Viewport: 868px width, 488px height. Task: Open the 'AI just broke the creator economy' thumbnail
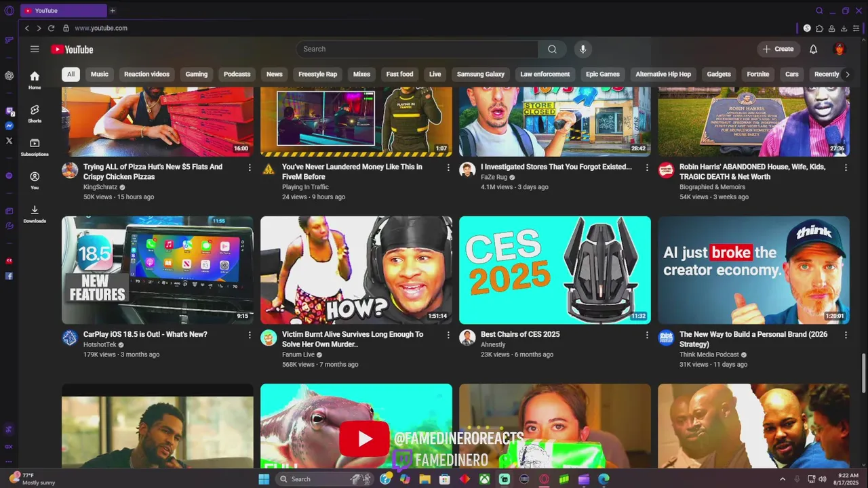pos(753,270)
